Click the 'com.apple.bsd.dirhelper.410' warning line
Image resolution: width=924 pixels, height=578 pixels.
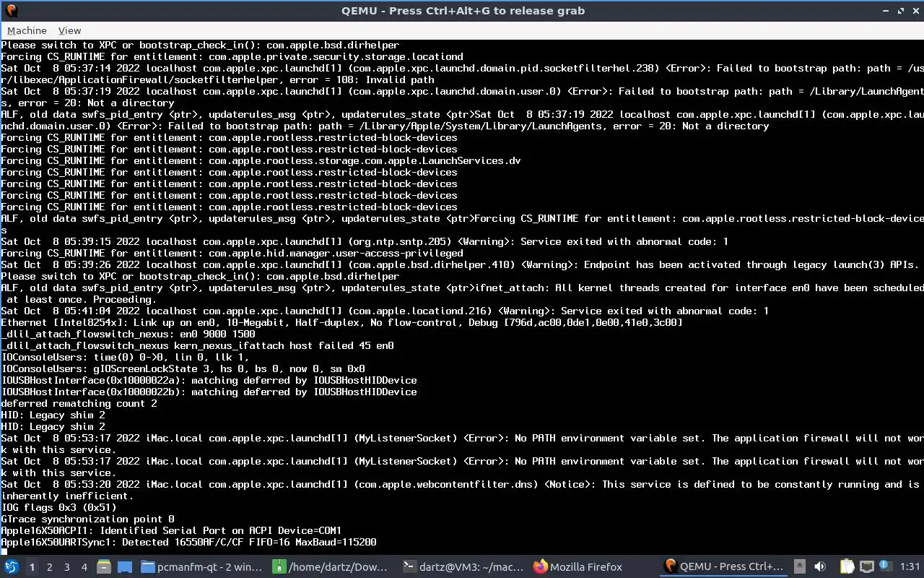click(x=461, y=264)
